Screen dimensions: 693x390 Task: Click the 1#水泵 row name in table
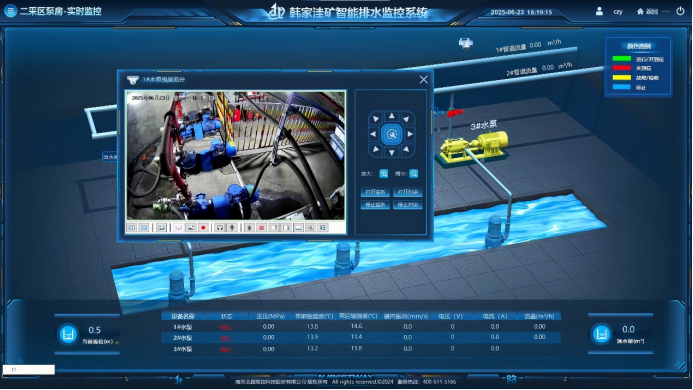(x=183, y=327)
